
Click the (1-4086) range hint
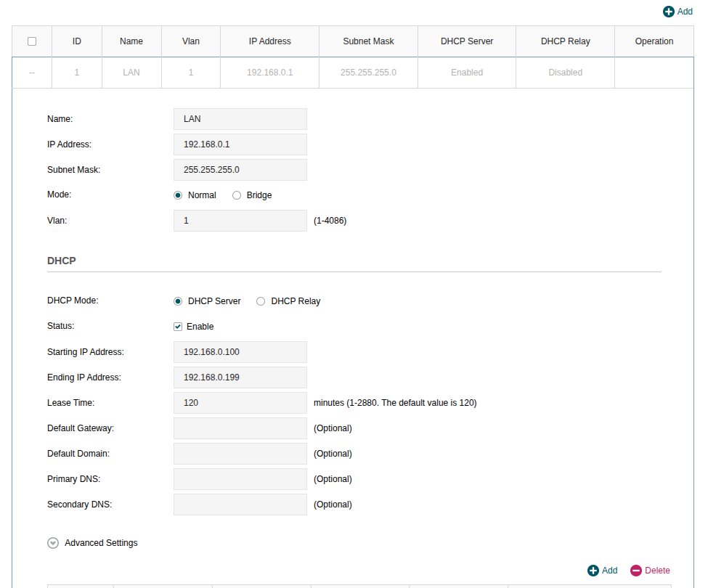pyautogui.click(x=330, y=221)
